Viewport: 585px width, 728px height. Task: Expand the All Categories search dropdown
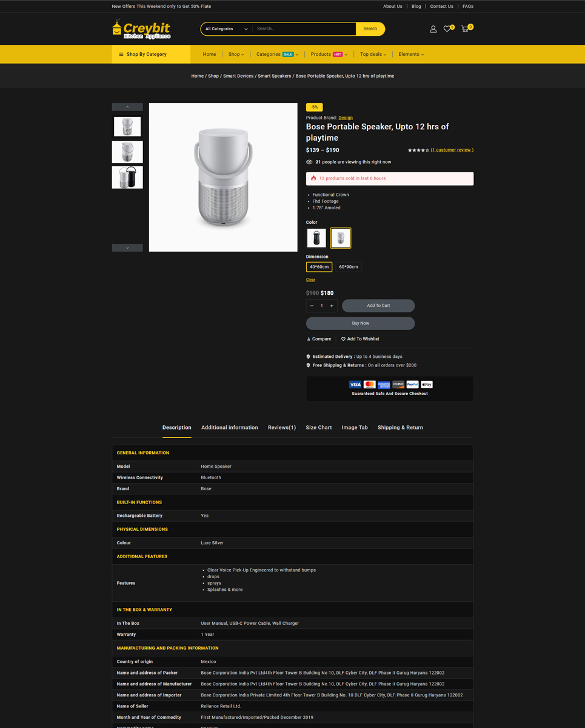[226, 29]
